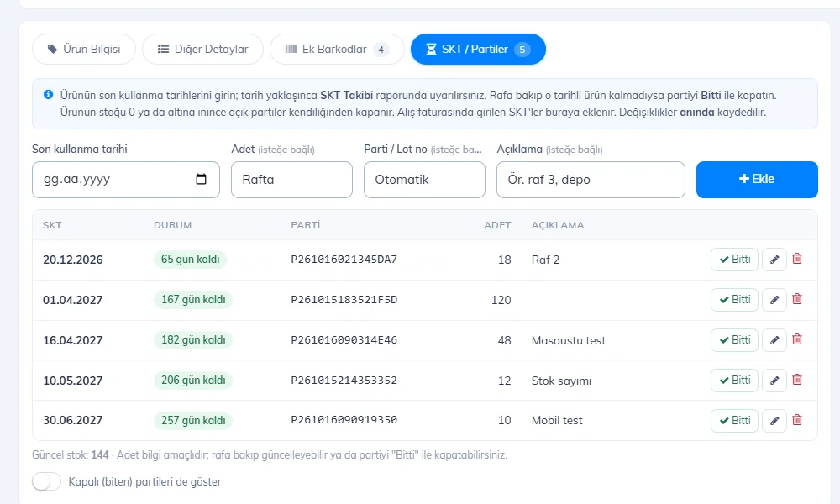Edit the 10.05.2027 batch with pencil icon
Image resolution: width=840 pixels, height=504 pixels.
coord(774,381)
